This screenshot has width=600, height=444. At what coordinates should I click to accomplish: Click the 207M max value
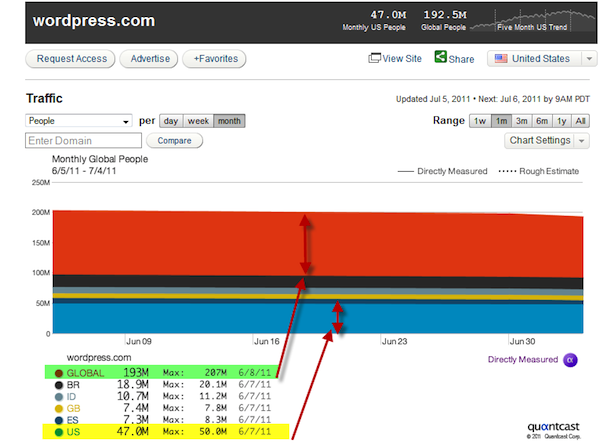point(215,372)
